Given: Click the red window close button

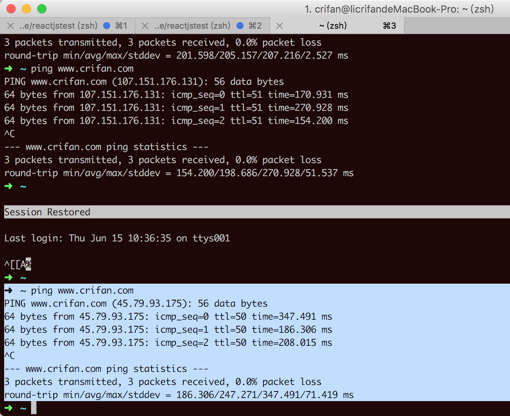Looking at the screenshot, I should tap(11, 9).
